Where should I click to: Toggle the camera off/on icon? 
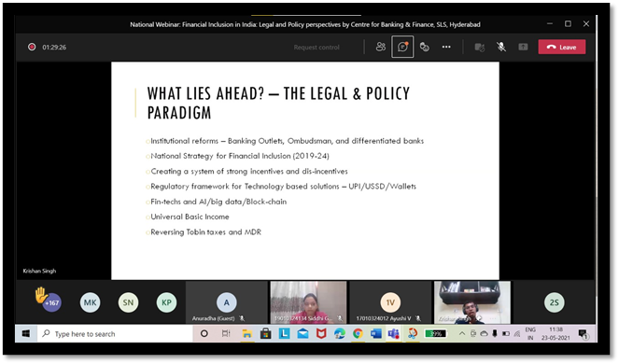click(x=480, y=48)
